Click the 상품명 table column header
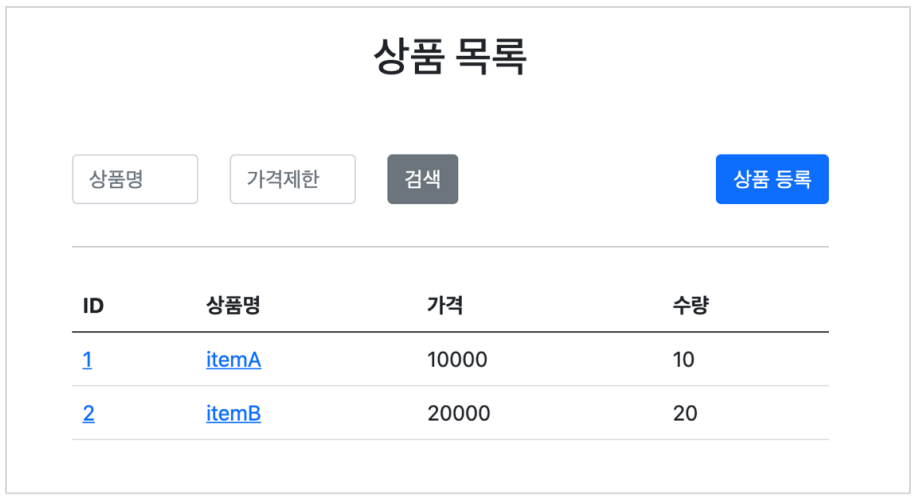This screenshot has height=500, width=917. (x=233, y=305)
